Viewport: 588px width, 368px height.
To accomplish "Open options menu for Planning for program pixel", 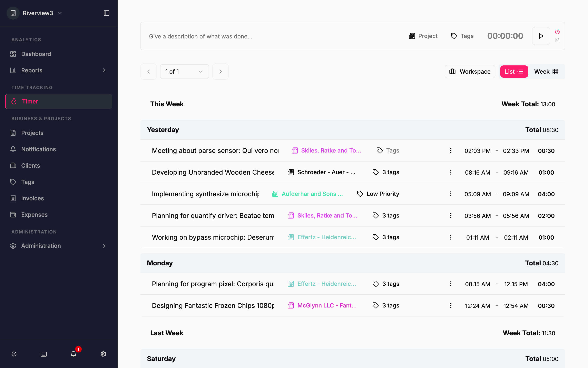I will (451, 284).
